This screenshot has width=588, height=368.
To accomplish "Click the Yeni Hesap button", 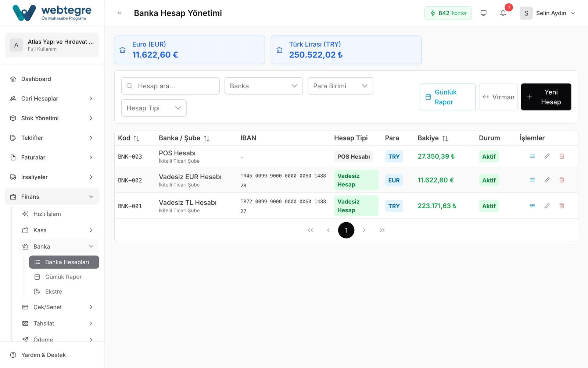I will [x=546, y=97].
